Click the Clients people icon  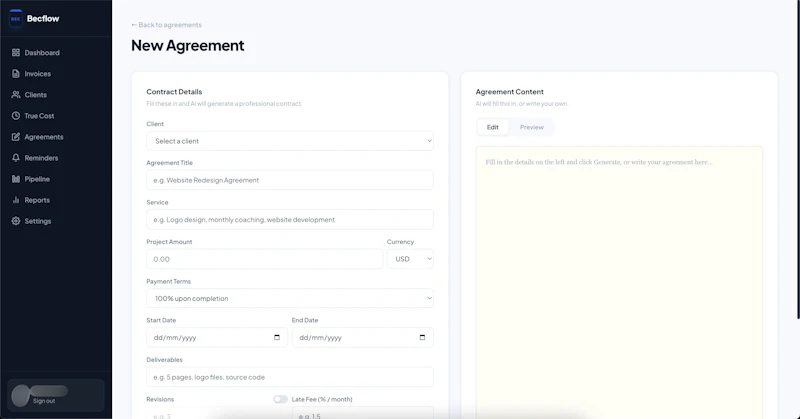tap(16, 94)
